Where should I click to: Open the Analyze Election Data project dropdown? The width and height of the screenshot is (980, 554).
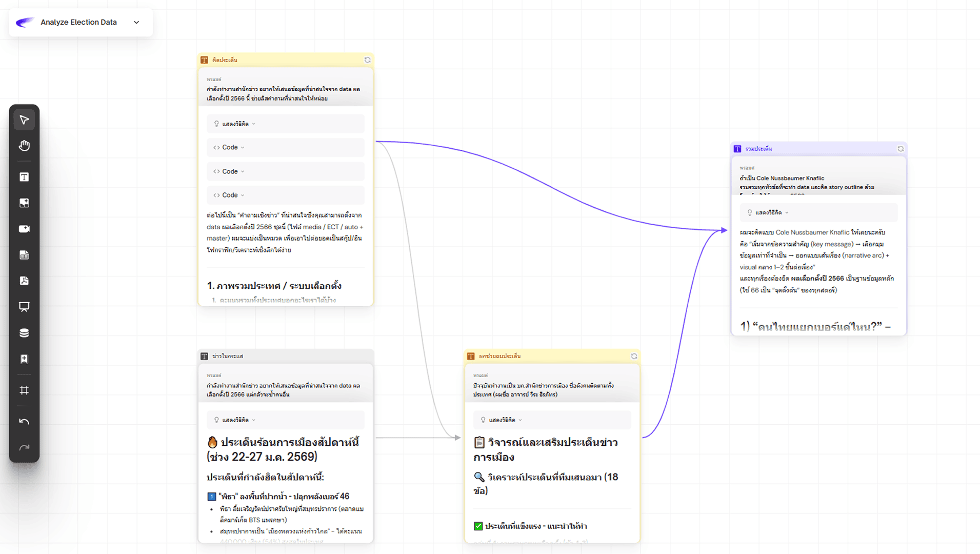(x=136, y=23)
